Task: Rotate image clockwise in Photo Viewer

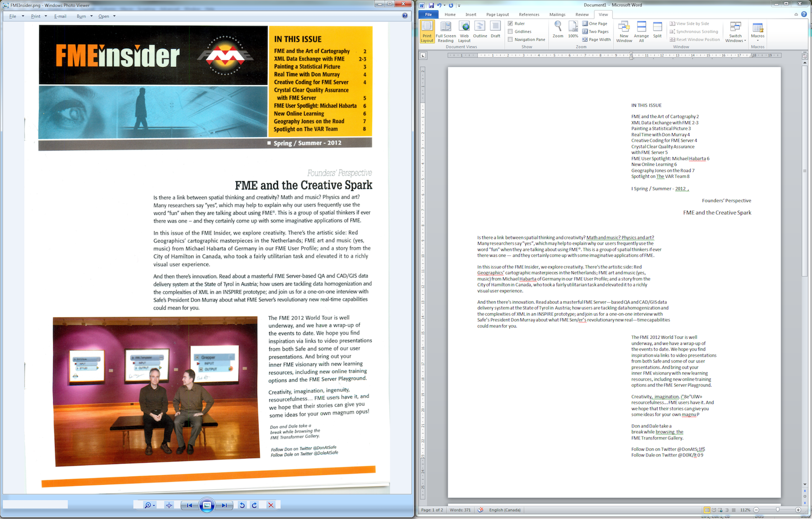Action: [254, 505]
